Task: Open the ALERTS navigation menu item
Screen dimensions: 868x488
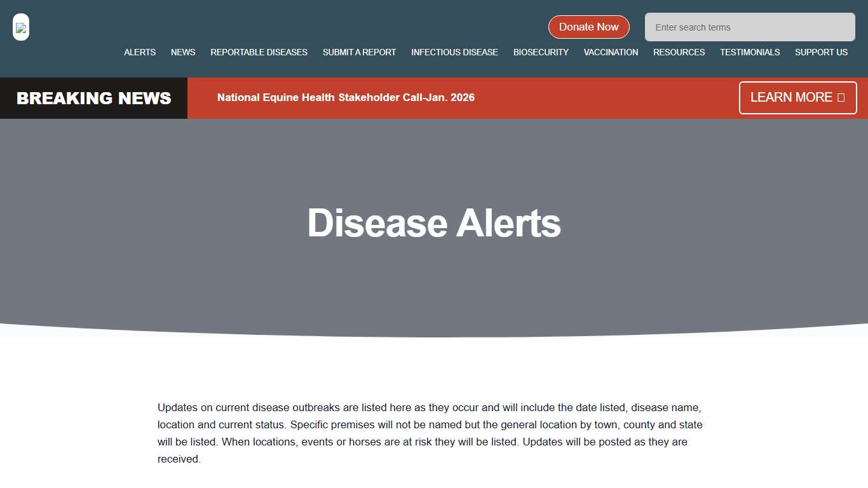Action: click(140, 52)
